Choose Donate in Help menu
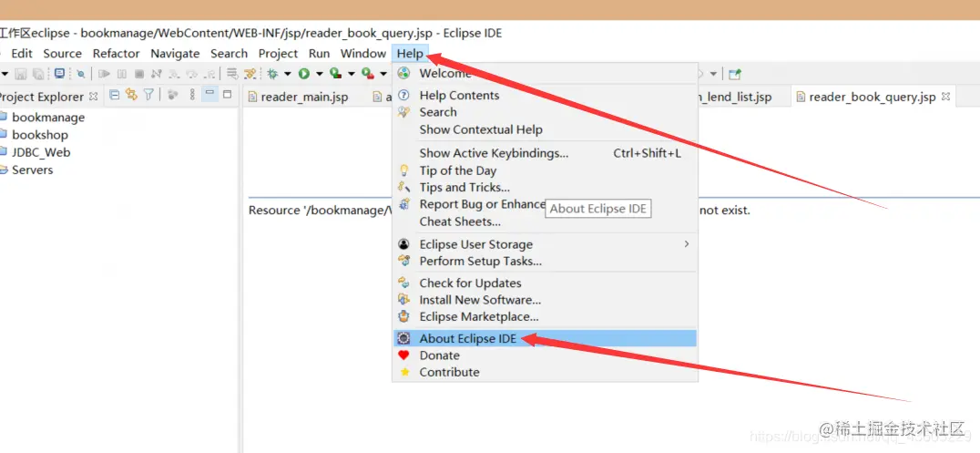This screenshot has width=980, height=453. [x=545, y=355]
